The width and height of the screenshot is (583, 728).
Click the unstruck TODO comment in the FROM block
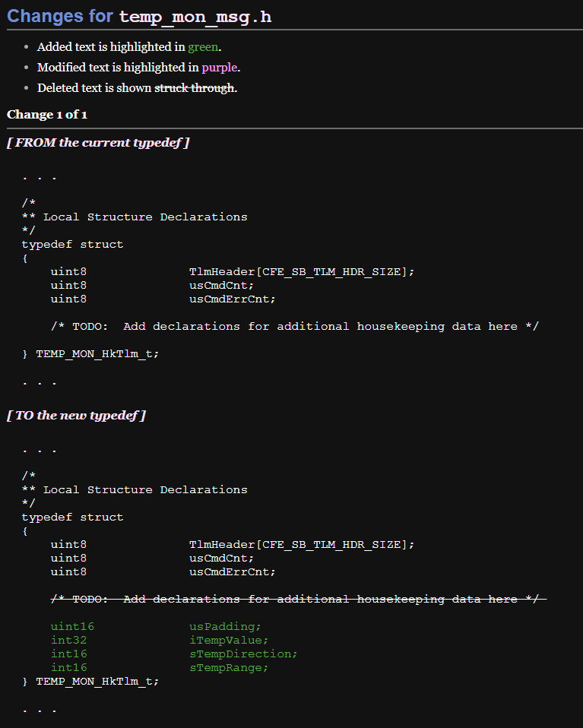tap(295, 326)
